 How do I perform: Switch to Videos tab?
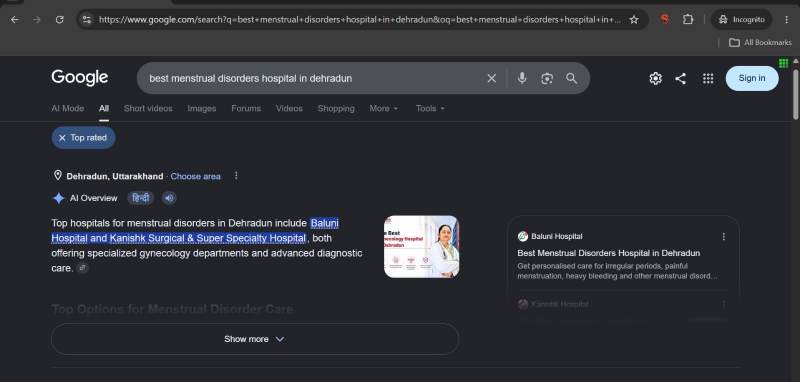coord(289,109)
